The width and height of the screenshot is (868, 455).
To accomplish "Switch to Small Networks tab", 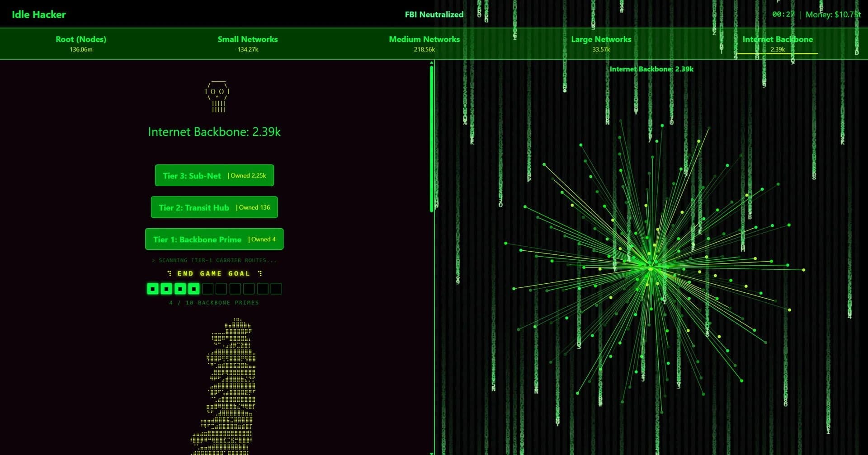I will point(248,43).
